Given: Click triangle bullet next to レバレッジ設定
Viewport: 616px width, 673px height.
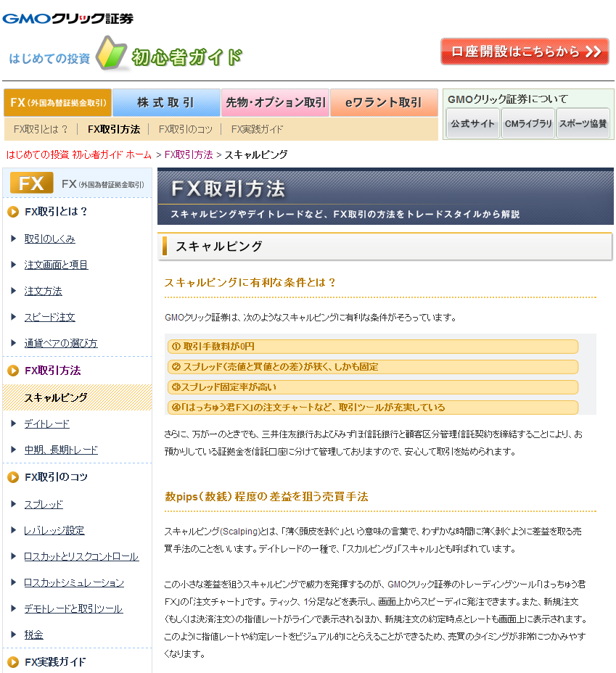Looking at the screenshot, I should click(13, 531).
